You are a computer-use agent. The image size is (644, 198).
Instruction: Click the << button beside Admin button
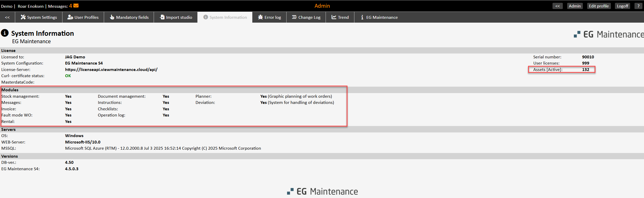557,6
